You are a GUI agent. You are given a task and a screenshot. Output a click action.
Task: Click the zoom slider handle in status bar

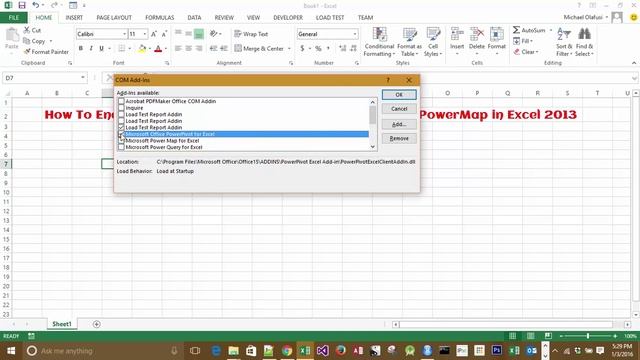pyautogui.click(x=588, y=336)
